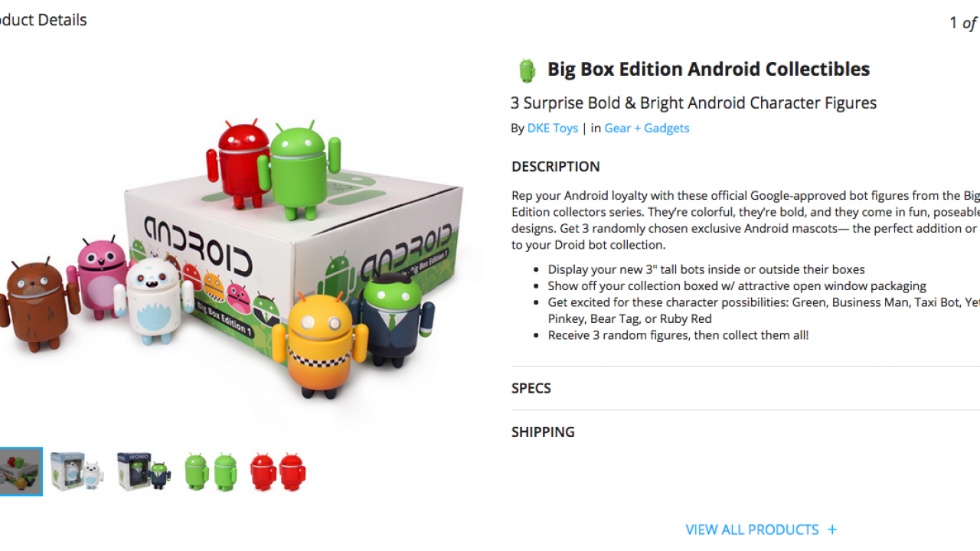
Task: Select the green Android figures thumbnail
Action: [211, 471]
